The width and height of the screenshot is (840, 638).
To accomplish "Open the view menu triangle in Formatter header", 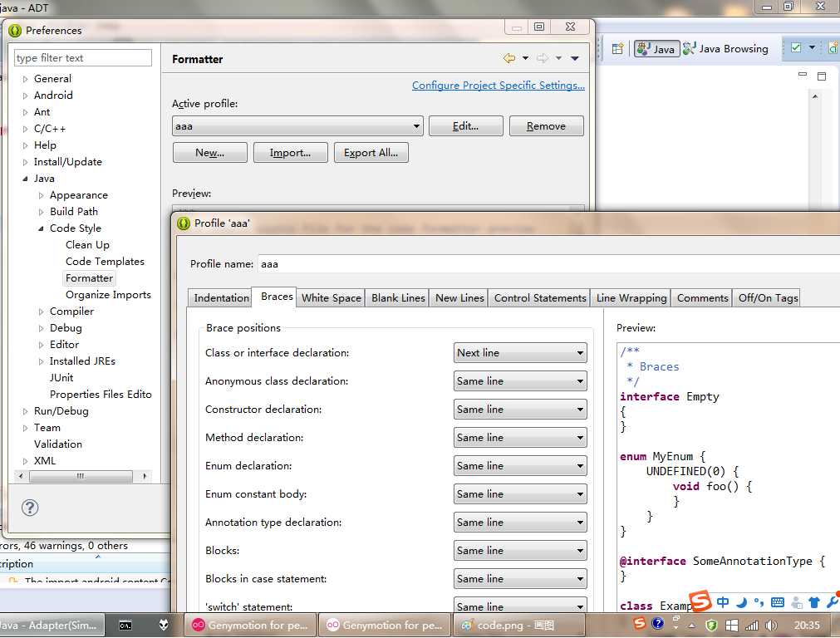I will point(575,58).
